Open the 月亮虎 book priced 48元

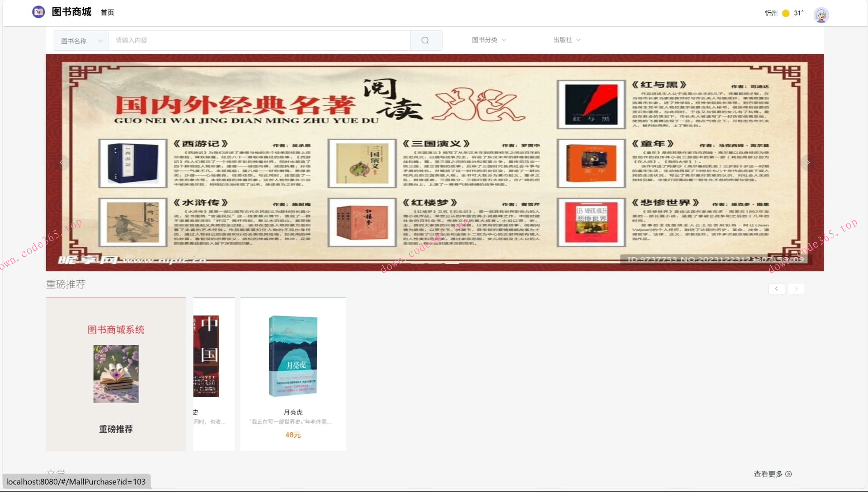click(293, 357)
